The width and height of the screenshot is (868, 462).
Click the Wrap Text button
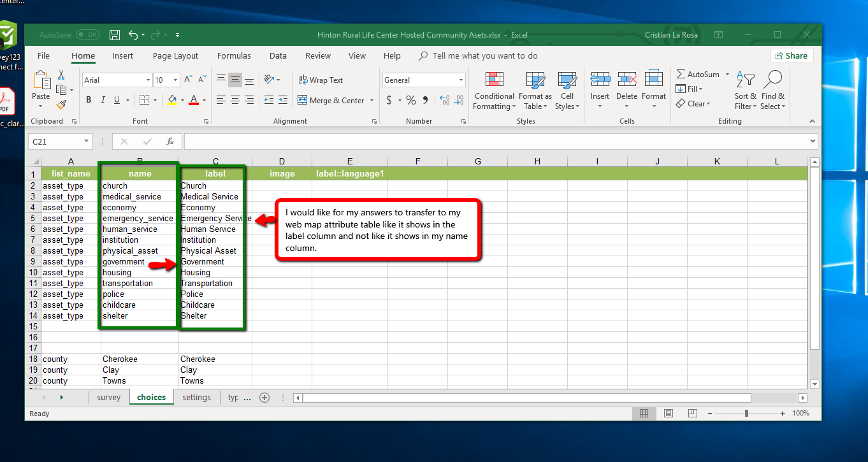point(321,80)
